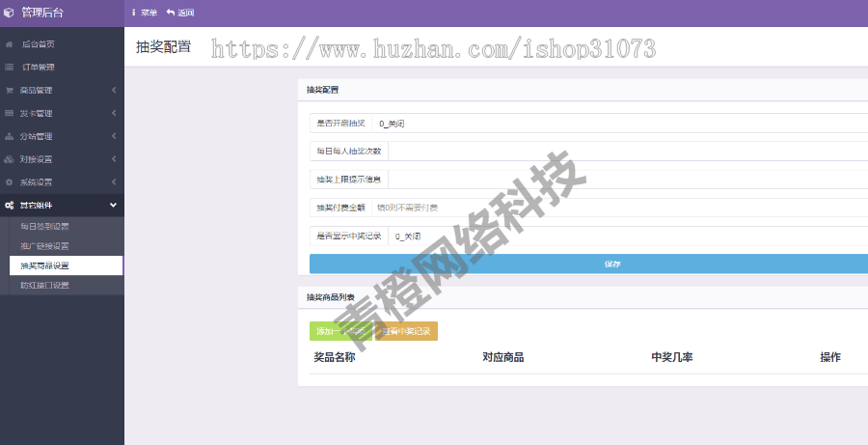Click the grid icon beside 发卡管理
The width and height of the screenshot is (868, 445).
pos(9,113)
